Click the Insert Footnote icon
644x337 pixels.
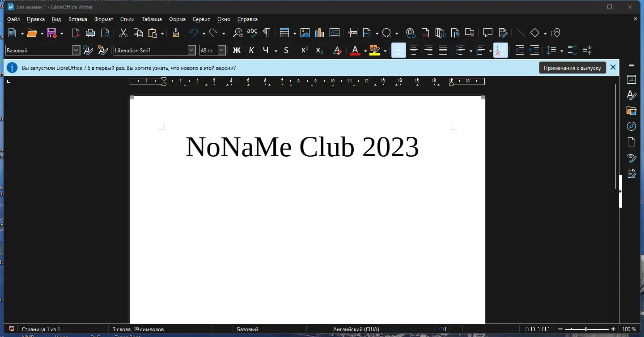point(425,33)
